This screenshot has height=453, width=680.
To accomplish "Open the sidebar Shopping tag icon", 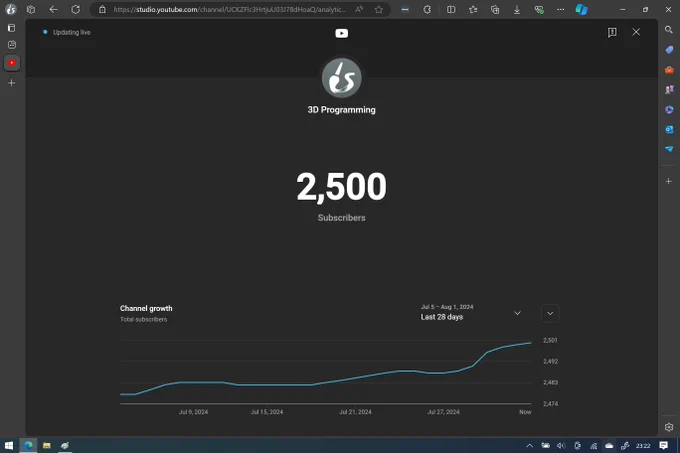I will [669, 50].
